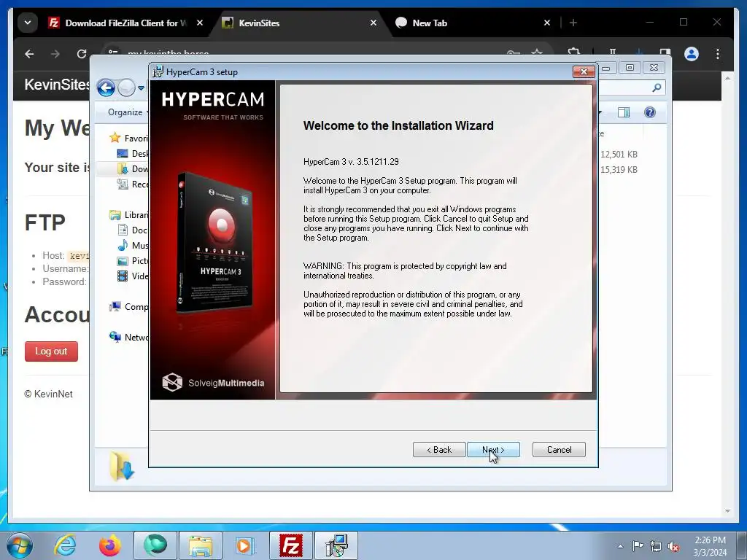Select Libraries in Explorer sidebar

pos(128,215)
